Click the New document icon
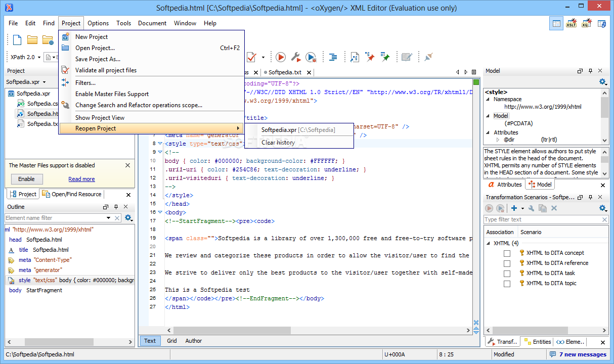Image resolution: width=614 pixels, height=364 pixels. click(x=18, y=40)
